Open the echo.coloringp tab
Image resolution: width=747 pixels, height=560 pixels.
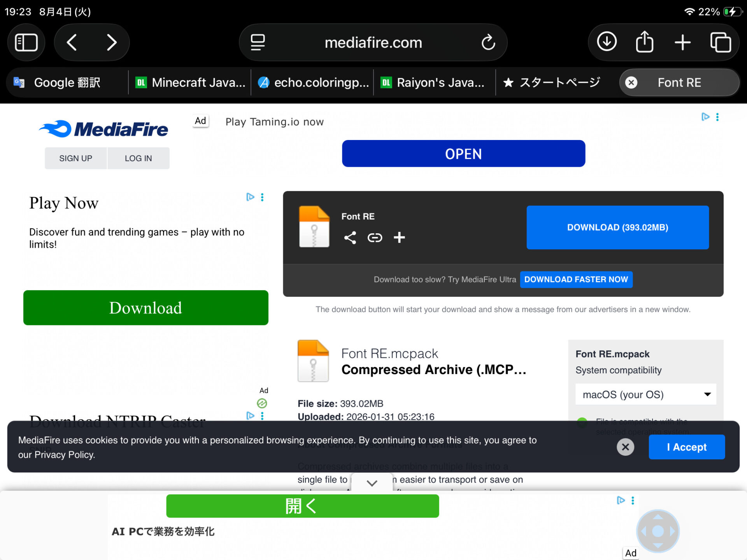[312, 82]
